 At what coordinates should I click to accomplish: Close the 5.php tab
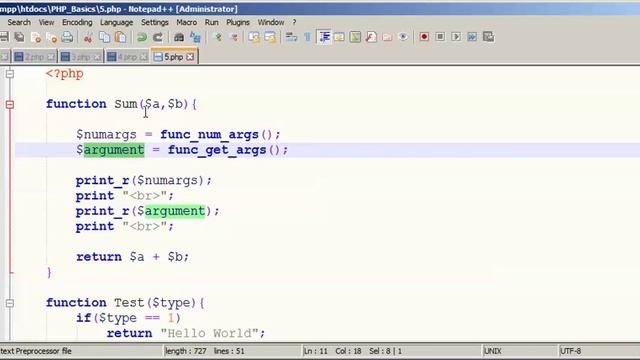pos(190,57)
